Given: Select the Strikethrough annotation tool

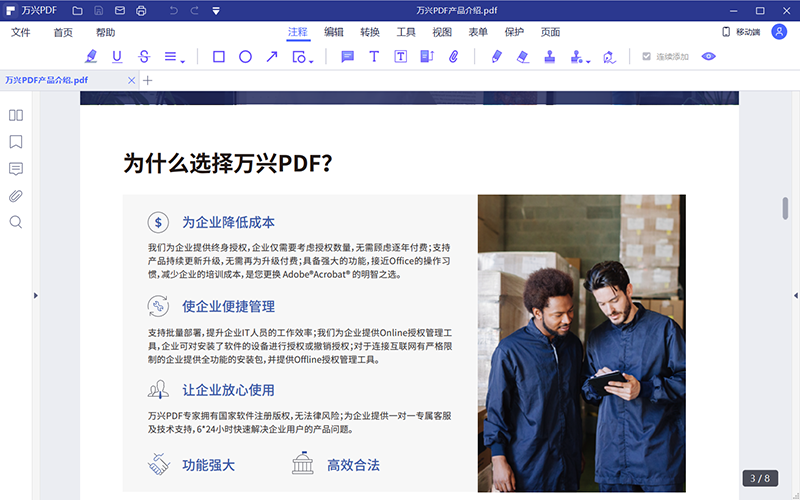Looking at the screenshot, I should (144, 56).
